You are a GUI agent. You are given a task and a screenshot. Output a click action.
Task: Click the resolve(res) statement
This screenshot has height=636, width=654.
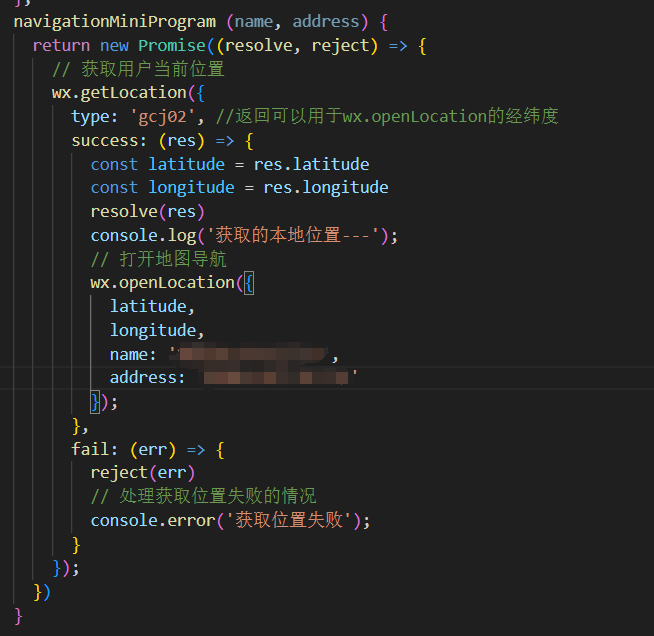tap(147, 212)
